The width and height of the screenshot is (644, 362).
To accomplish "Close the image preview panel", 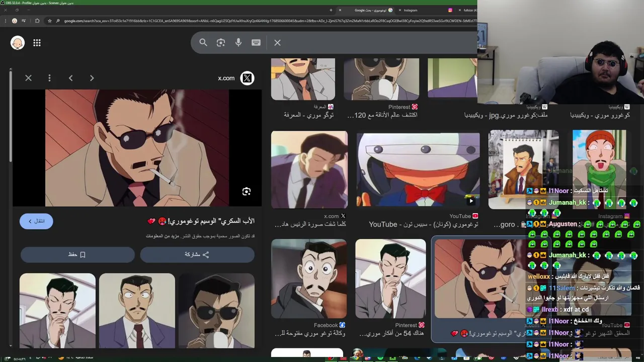I will (28, 78).
